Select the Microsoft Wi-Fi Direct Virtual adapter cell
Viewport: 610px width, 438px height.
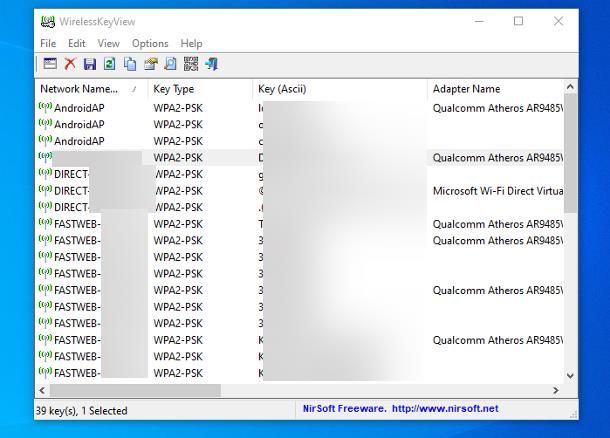[x=498, y=191]
